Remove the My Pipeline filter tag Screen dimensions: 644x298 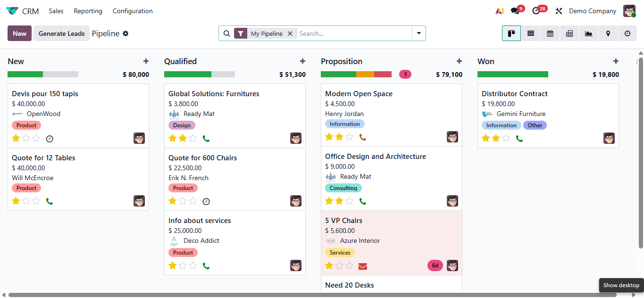click(x=291, y=33)
